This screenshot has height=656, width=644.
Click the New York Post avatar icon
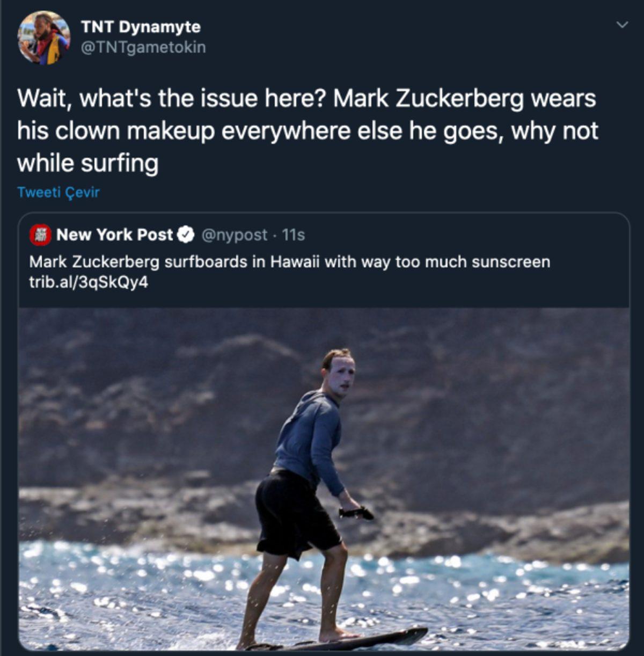pos(41,234)
